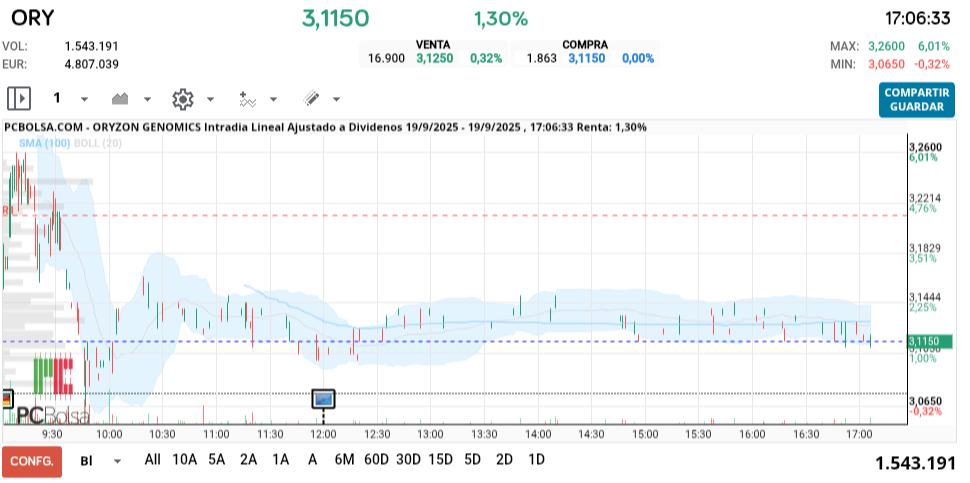Click the MAX value 3,2600
The image size is (970, 483).
pyautogui.click(x=886, y=46)
